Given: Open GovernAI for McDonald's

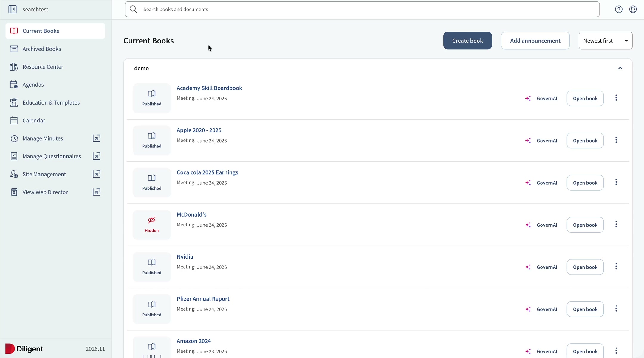Looking at the screenshot, I should tap(541, 225).
